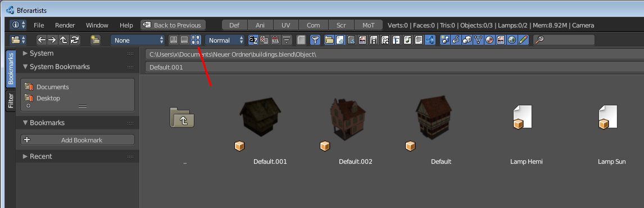Toggle images and sounds ID filter
The height and width of the screenshot is (208, 644).
(500, 40)
